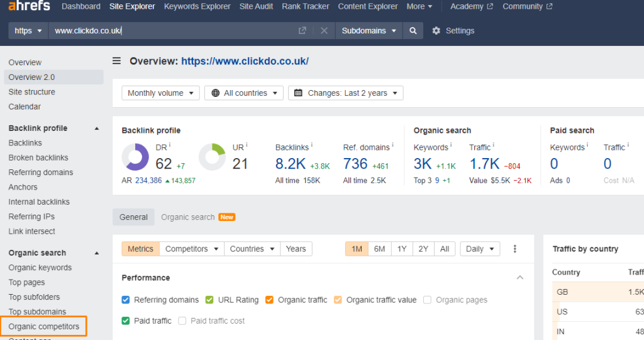The width and height of the screenshot is (644, 340).
Task: Click the open-URL external link icon
Action: (x=303, y=31)
